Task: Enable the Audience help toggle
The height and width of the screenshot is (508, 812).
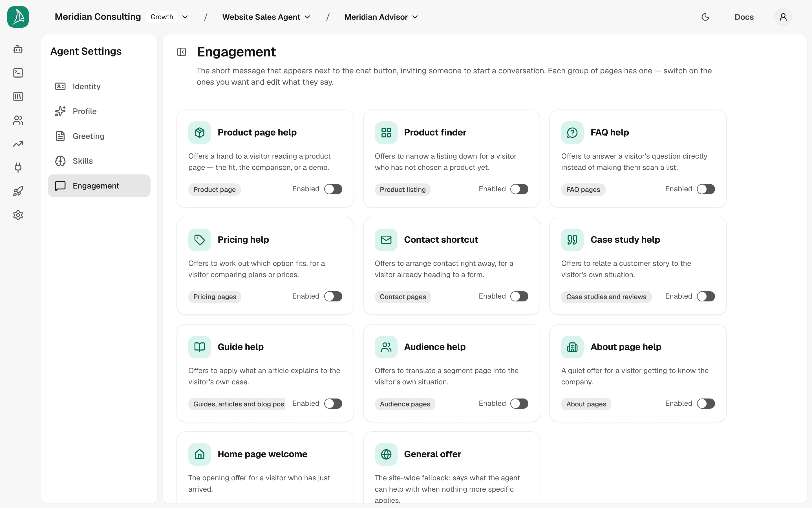Action: pos(519,404)
